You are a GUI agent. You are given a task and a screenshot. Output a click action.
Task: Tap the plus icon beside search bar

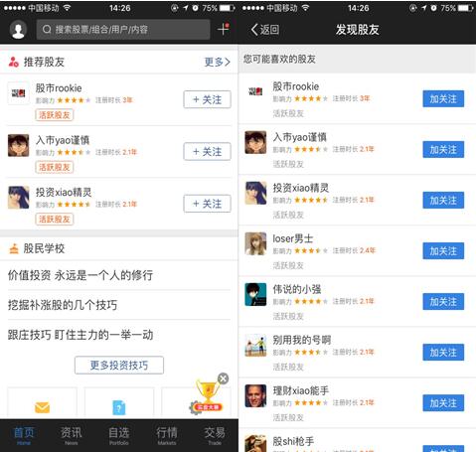coord(224,29)
